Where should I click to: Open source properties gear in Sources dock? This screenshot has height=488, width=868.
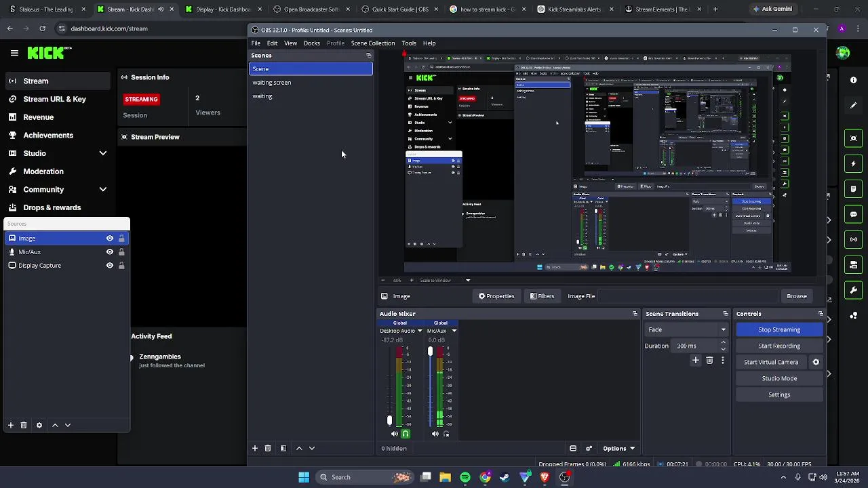(39, 425)
